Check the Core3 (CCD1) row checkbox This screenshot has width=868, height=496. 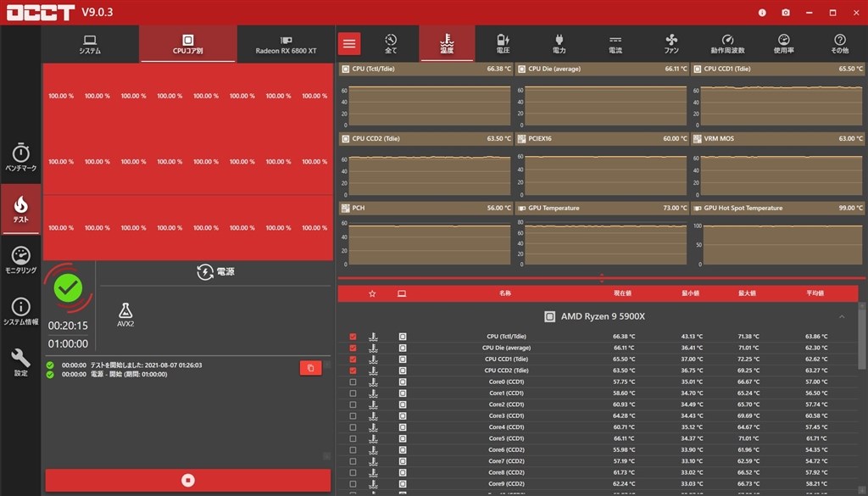click(x=353, y=415)
